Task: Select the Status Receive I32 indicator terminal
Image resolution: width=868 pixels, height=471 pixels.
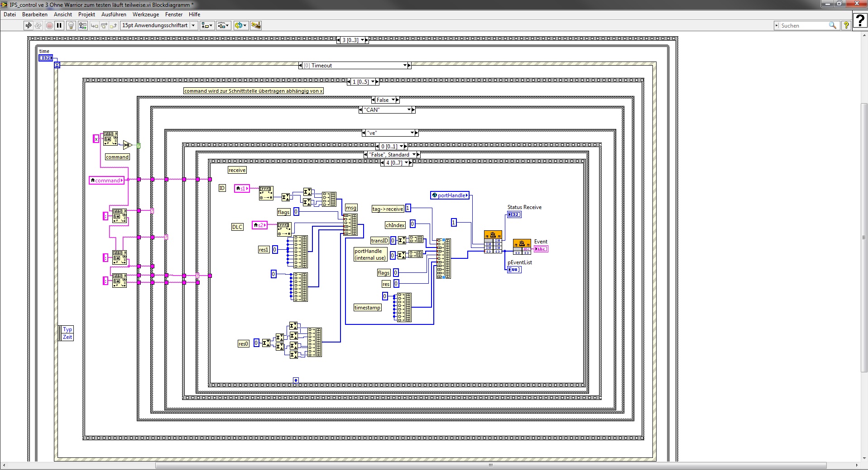Action: click(514, 214)
